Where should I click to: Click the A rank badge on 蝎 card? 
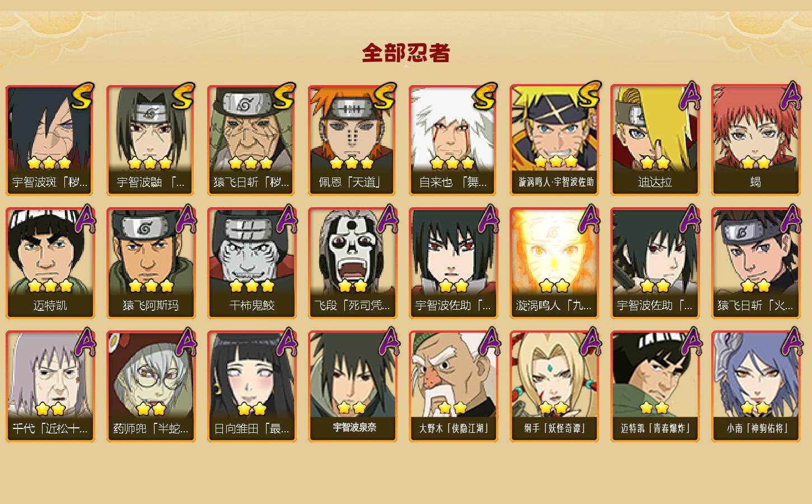coord(790,96)
